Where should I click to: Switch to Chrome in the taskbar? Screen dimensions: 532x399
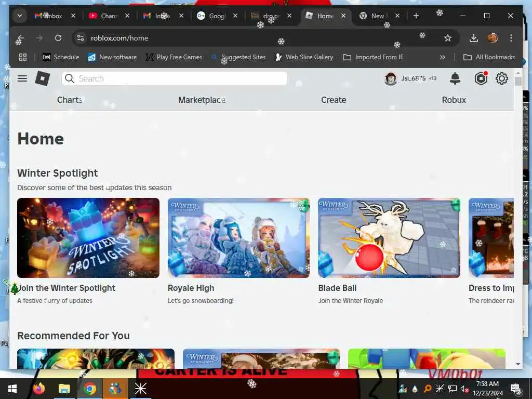pos(89,389)
